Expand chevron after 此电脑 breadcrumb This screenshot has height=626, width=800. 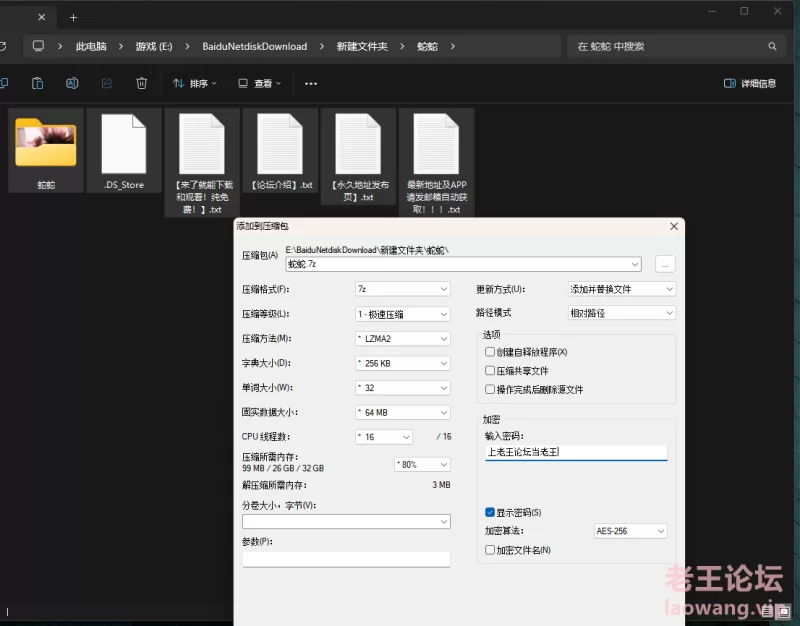point(120,46)
